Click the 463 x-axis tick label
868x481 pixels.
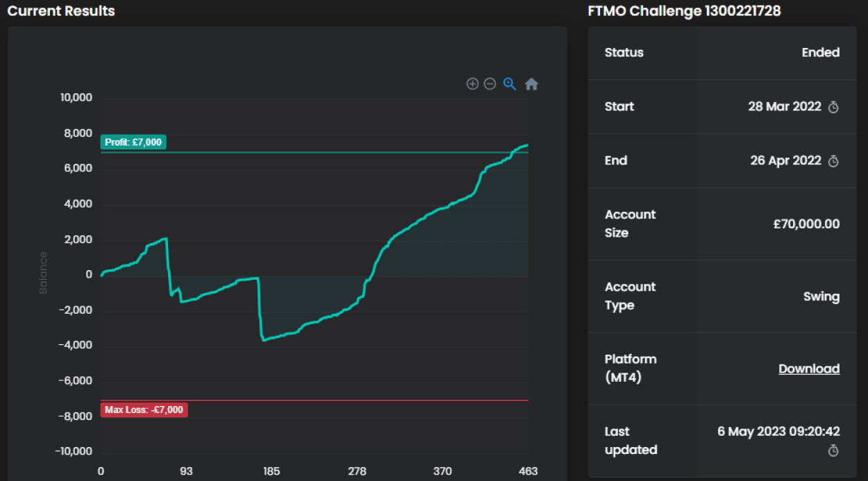coord(528,471)
